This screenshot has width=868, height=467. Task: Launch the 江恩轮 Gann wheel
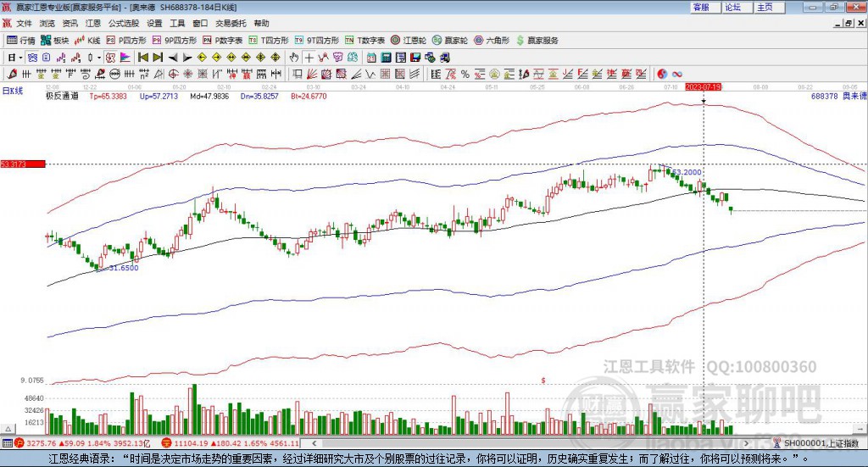(x=409, y=41)
